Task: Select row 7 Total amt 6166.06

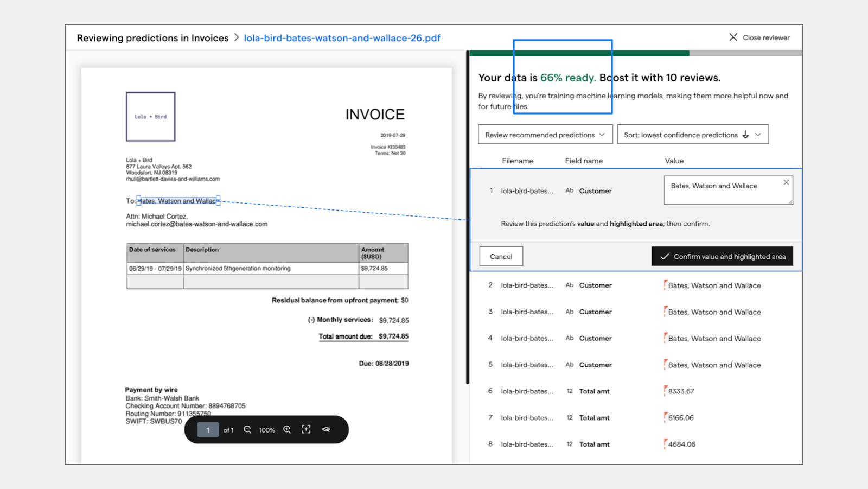Action: [635, 418]
